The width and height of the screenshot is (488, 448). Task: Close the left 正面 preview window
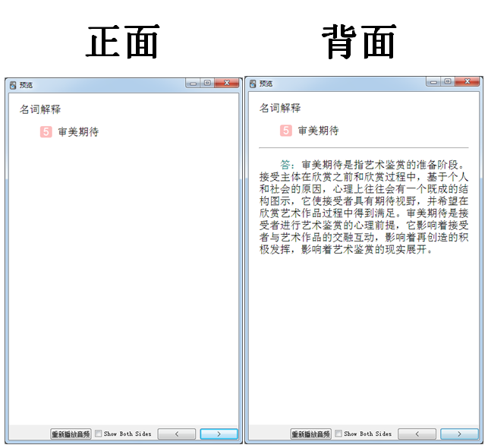(227, 83)
